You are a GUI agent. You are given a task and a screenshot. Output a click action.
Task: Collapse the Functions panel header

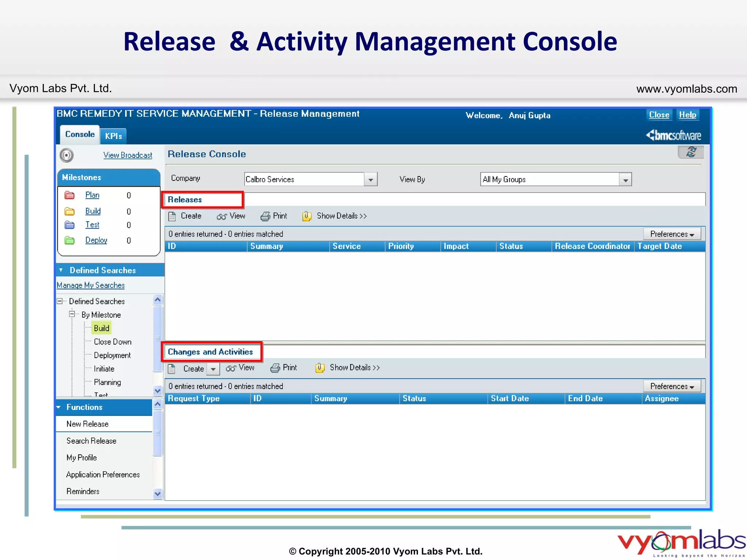pyautogui.click(x=104, y=407)
